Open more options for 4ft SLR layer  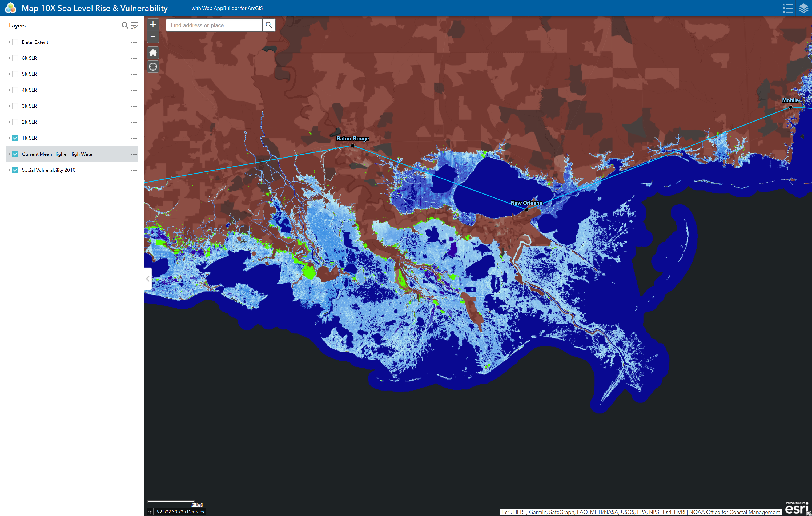tap(134, 90)
